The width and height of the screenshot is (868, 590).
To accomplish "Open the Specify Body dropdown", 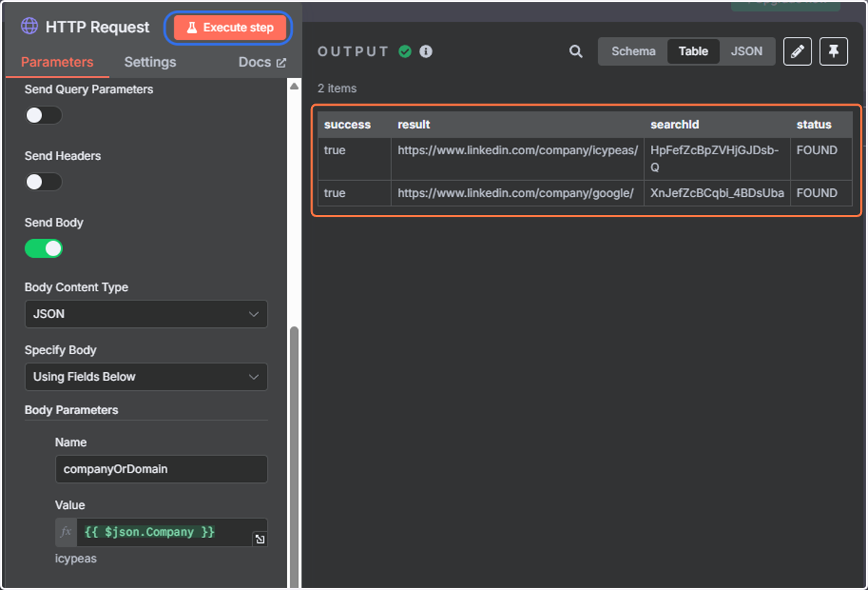I will [146, 377].
